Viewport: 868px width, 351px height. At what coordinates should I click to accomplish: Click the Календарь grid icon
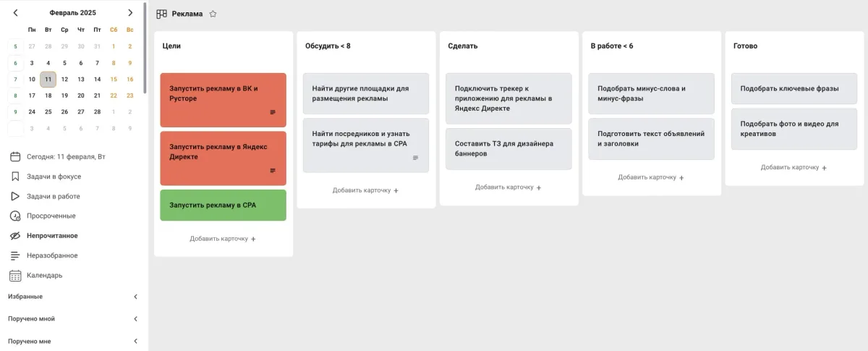pos(14,275)
